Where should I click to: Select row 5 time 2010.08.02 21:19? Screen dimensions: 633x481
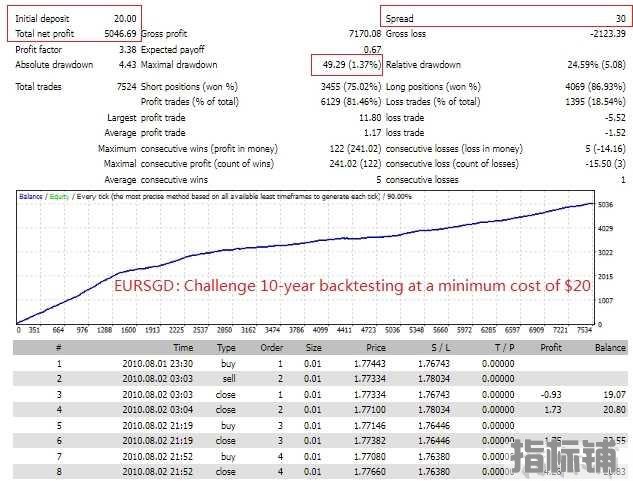(x=157, y=426)
